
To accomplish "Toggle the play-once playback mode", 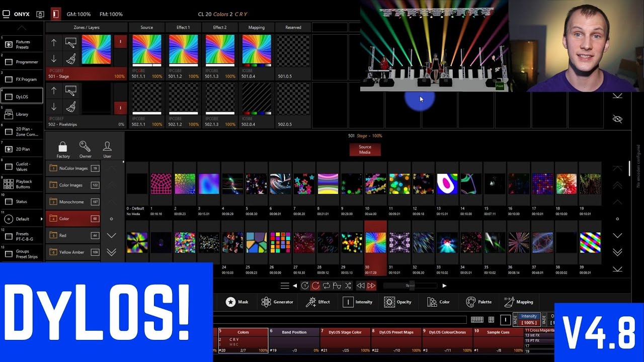I will coord(305,286).
